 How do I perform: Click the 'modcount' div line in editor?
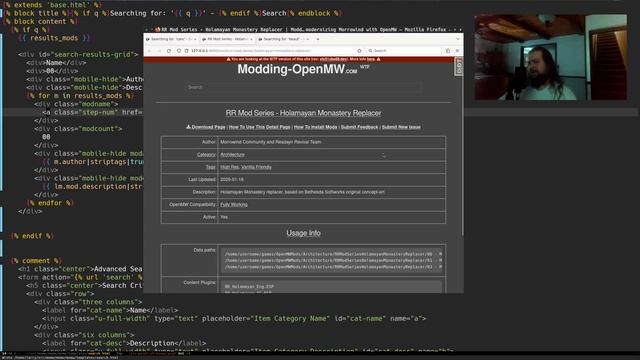click(x=78, y=129)
